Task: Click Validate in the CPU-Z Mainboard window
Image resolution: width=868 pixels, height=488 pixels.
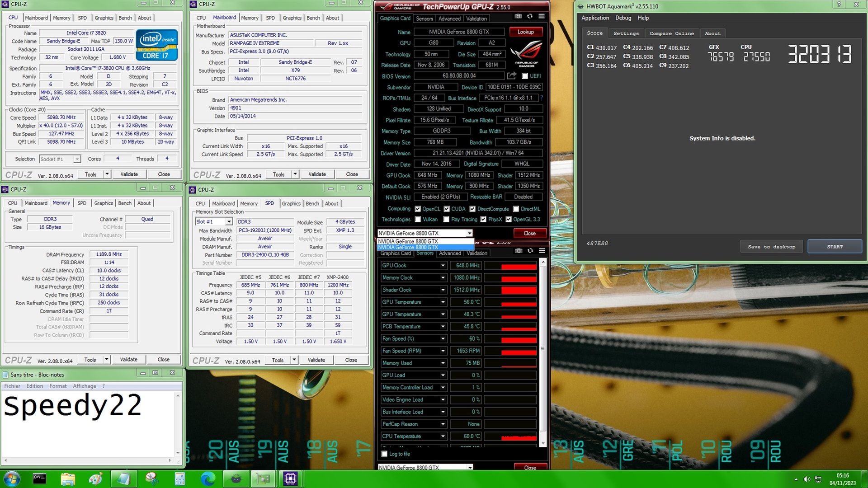Action: tap(317, 174)
